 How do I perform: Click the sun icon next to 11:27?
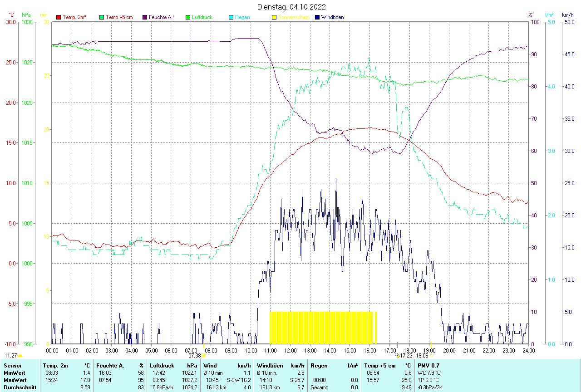pos(20,356)
